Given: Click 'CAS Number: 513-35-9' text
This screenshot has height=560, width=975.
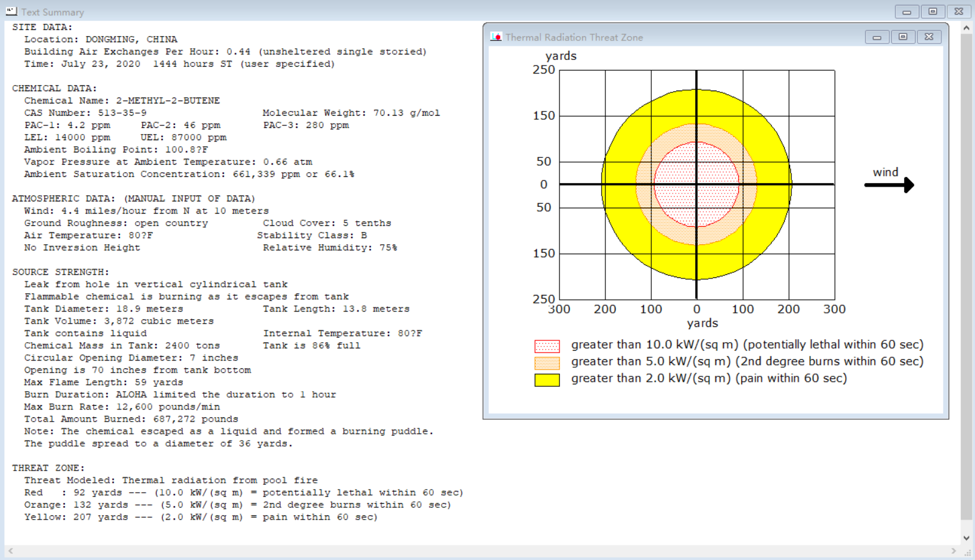Looking at the screenshot, I should pyautogui.click(x=86, y=113).
